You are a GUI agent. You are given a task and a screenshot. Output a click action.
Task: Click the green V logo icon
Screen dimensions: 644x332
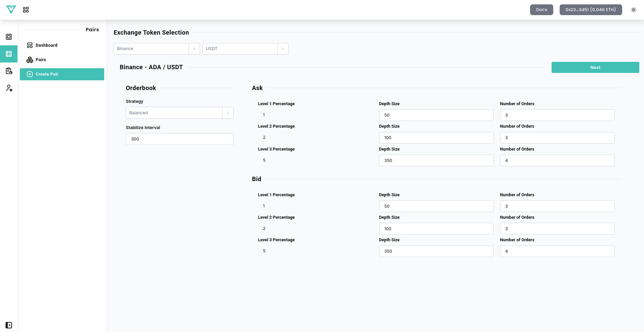tap(11, 10)
